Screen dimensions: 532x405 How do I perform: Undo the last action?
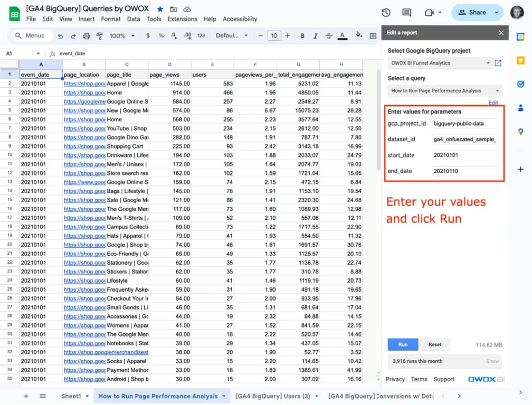(60, 35)
